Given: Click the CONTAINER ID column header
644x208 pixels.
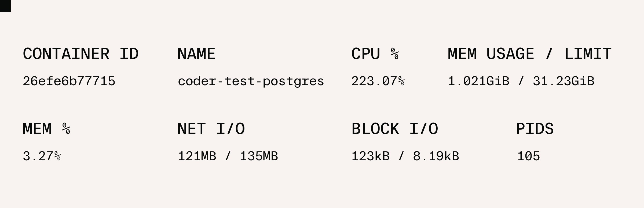Looking at the screenshot, I should tap(80, 54).
